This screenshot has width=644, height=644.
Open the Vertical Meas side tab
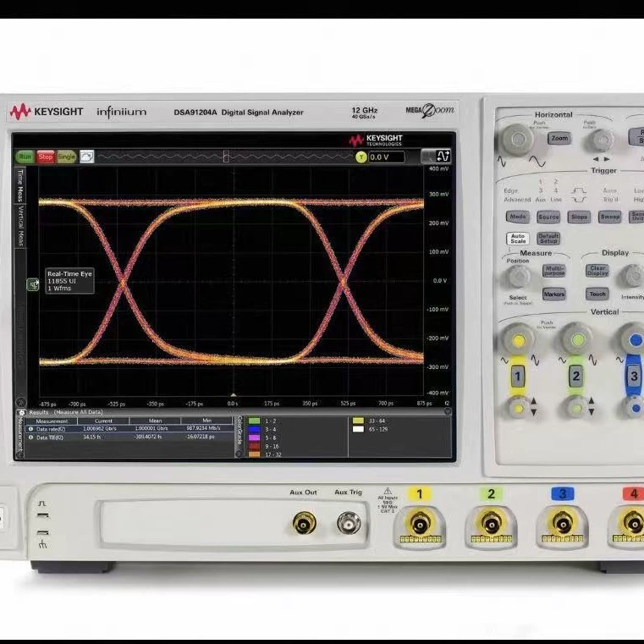click(x=19, y=226)
